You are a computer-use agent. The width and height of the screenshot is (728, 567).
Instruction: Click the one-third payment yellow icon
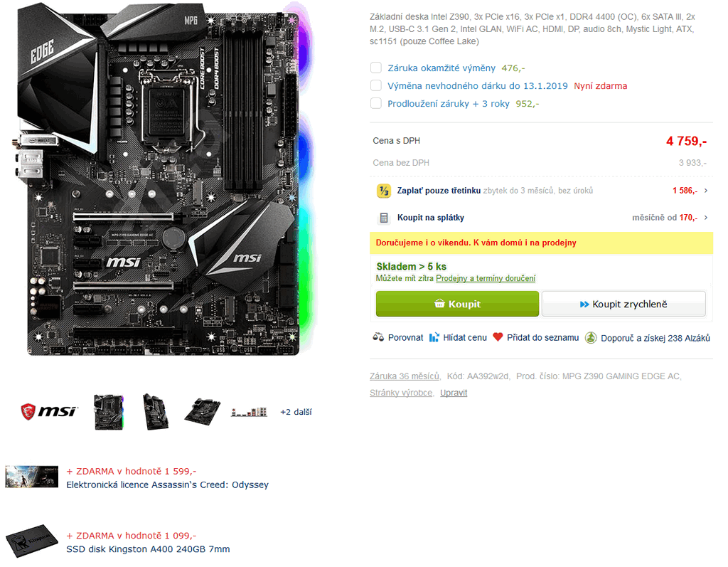pyautogui.click(x=383, y=191)
